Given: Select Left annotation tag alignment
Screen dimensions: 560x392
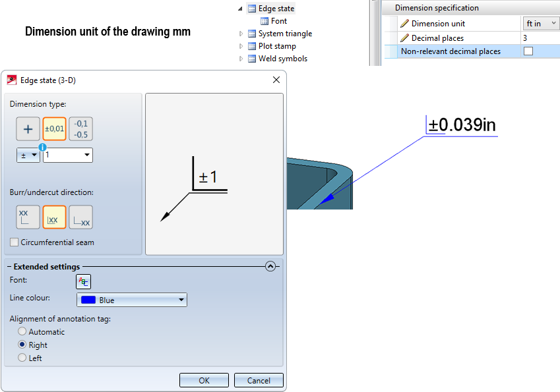Looking at the screenshot, I should (x=22, y=357).
